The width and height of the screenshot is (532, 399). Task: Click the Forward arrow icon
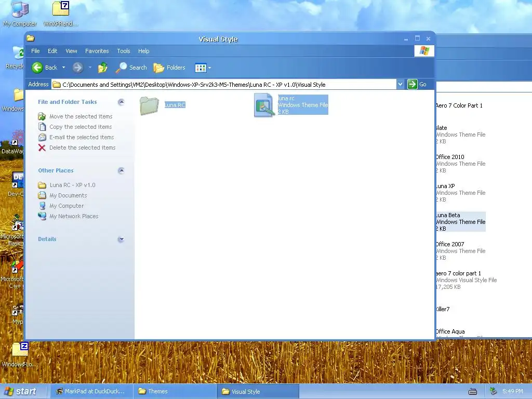click(78, 68)
